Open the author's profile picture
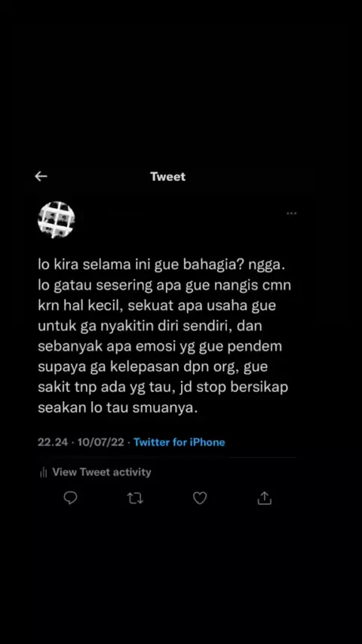This screenshot has height=644, width=362. tap(57, 219)
